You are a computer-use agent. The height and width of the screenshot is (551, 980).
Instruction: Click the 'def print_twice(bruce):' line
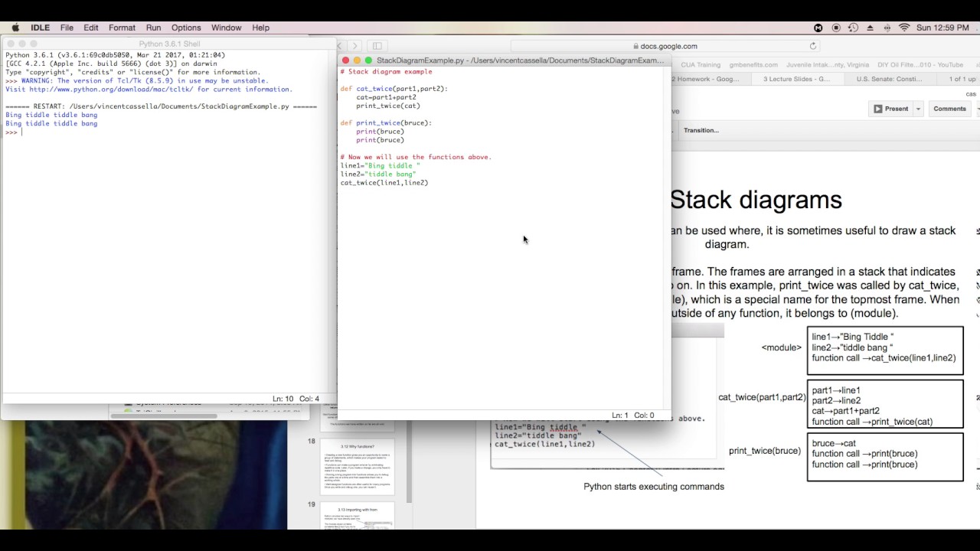pos(386,123)
